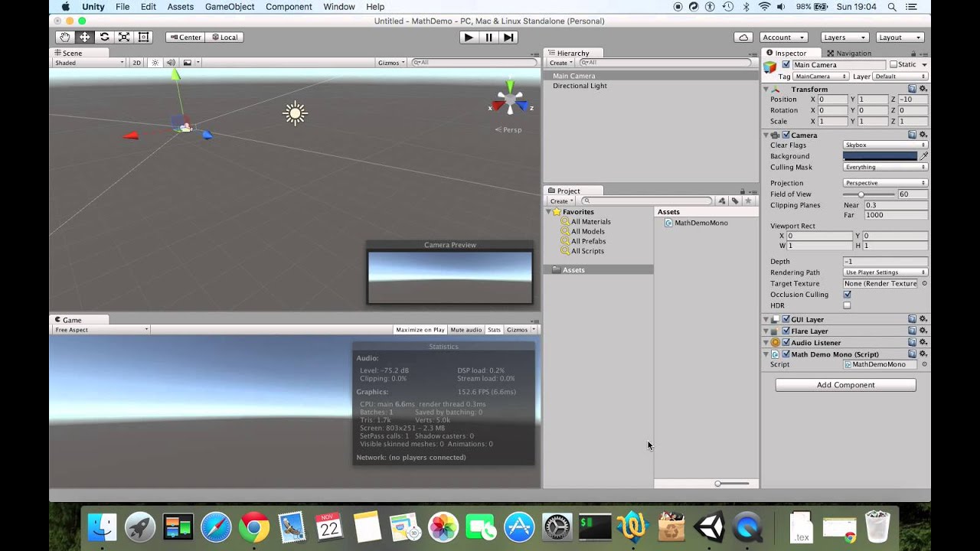Disable the GUI Layer checkbox
This screenshot has height=551, width=980.
pos(786,319)
